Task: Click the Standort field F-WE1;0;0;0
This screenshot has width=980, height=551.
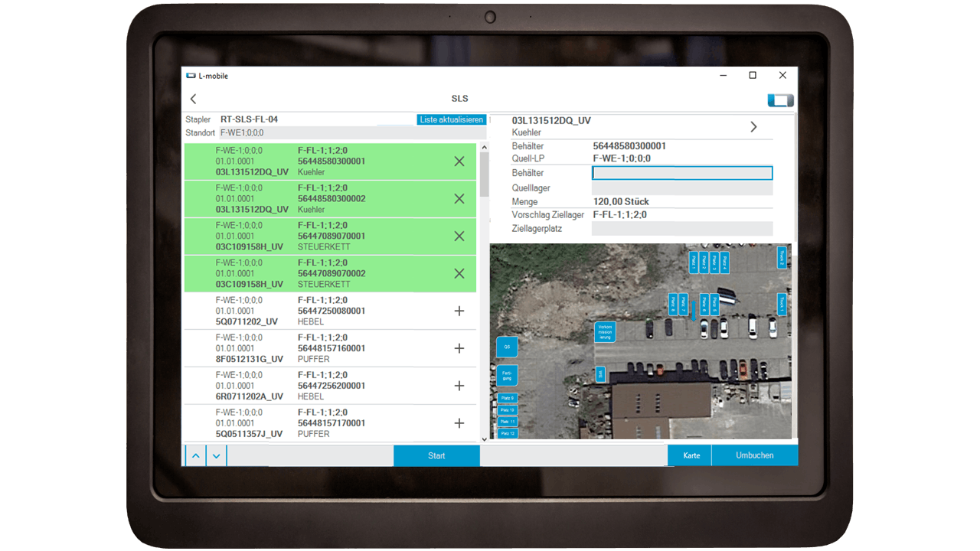Action: pyautogui.click(x=352, y=132)
